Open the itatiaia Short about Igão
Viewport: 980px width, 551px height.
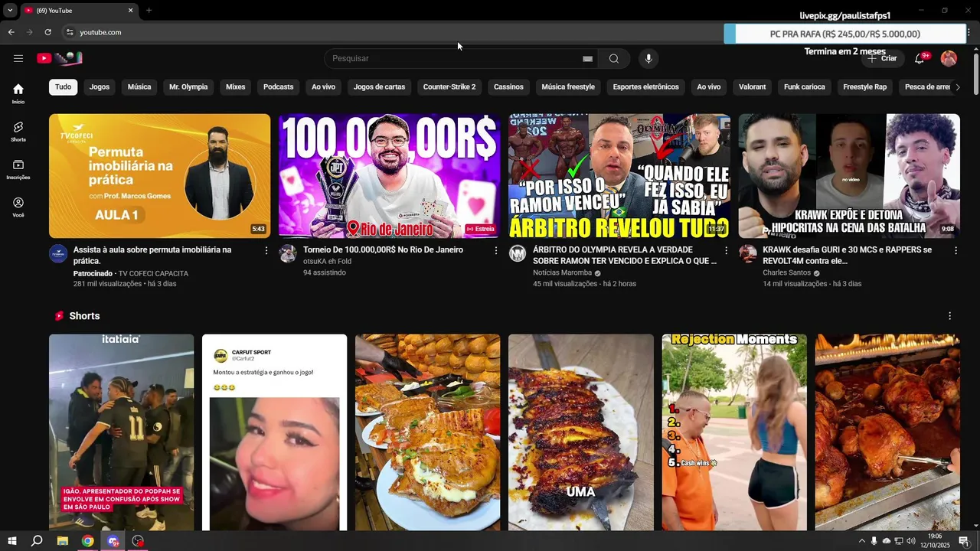(122, 432)
